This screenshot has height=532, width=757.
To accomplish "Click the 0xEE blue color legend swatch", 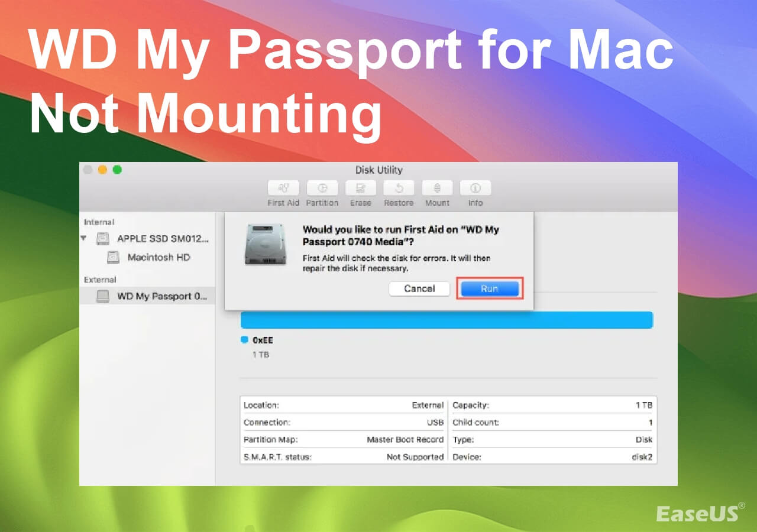I will click(x=244, y=339).
